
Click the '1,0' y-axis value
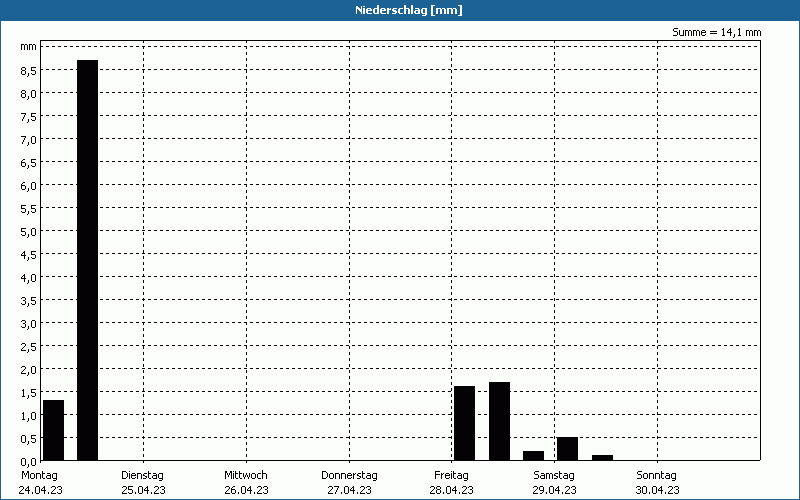coord(29,415)
